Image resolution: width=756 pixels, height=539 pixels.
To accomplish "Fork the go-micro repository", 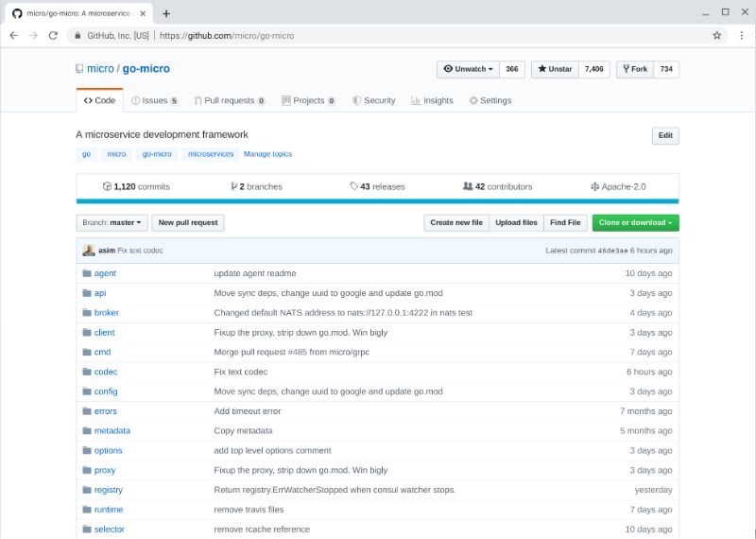I will click(635, 69).
